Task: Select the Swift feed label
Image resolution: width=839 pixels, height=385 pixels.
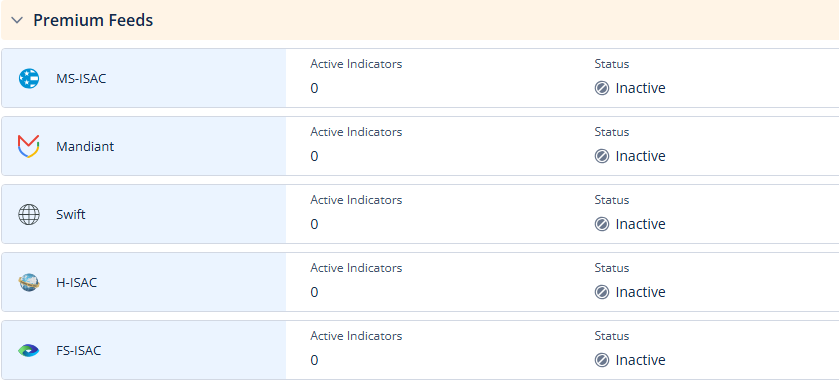Action: (71, 214)
